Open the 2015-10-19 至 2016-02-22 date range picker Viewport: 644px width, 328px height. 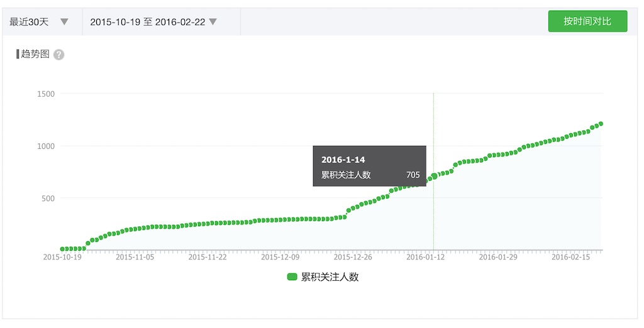[x=161, y=22]
